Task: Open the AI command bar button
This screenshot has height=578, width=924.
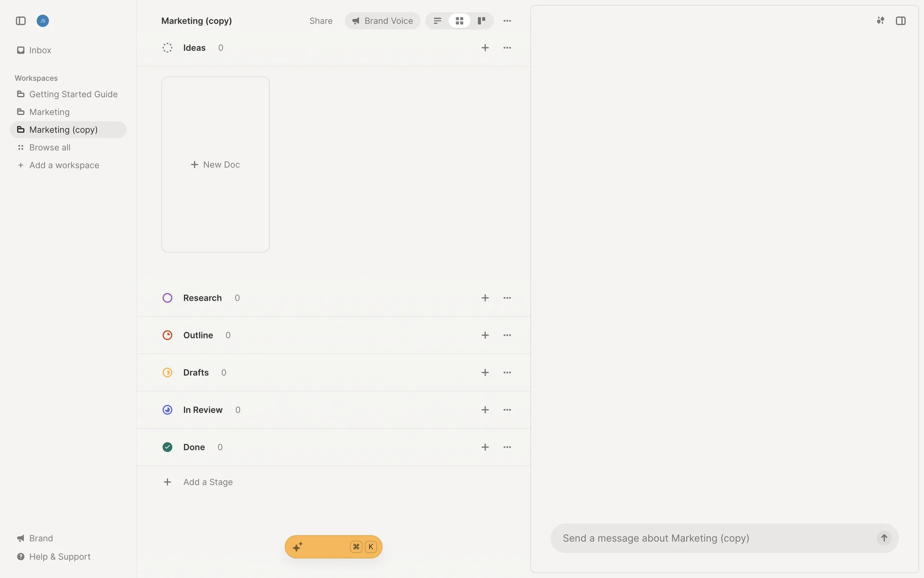Action: (x=334, y=547)
